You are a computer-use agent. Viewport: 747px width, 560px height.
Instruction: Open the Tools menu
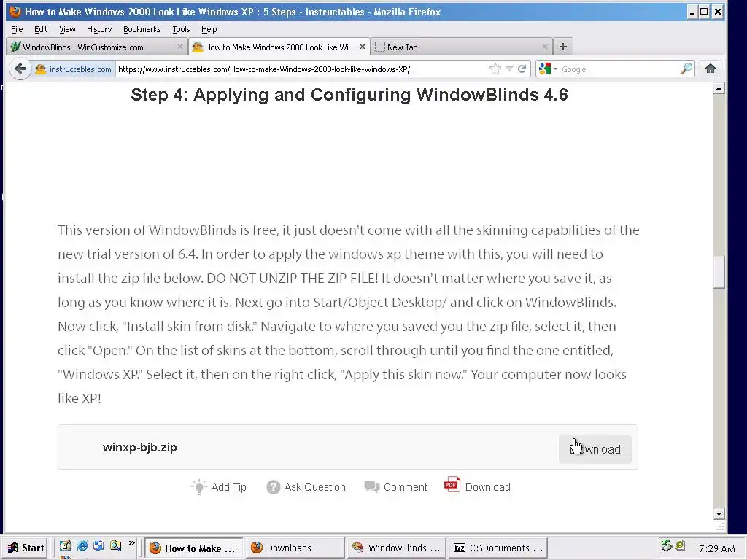[181, 29]
